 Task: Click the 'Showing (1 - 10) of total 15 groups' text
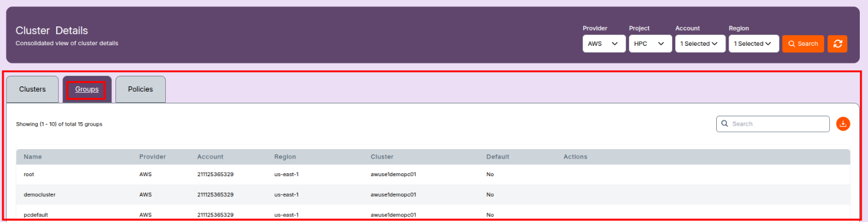(59, 124)
